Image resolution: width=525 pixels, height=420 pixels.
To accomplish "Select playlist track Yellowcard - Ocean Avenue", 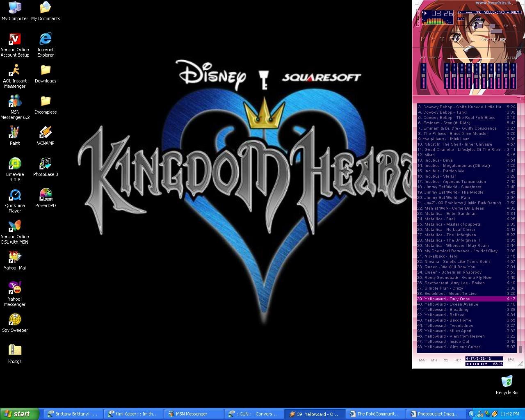I will pos(466,304).
